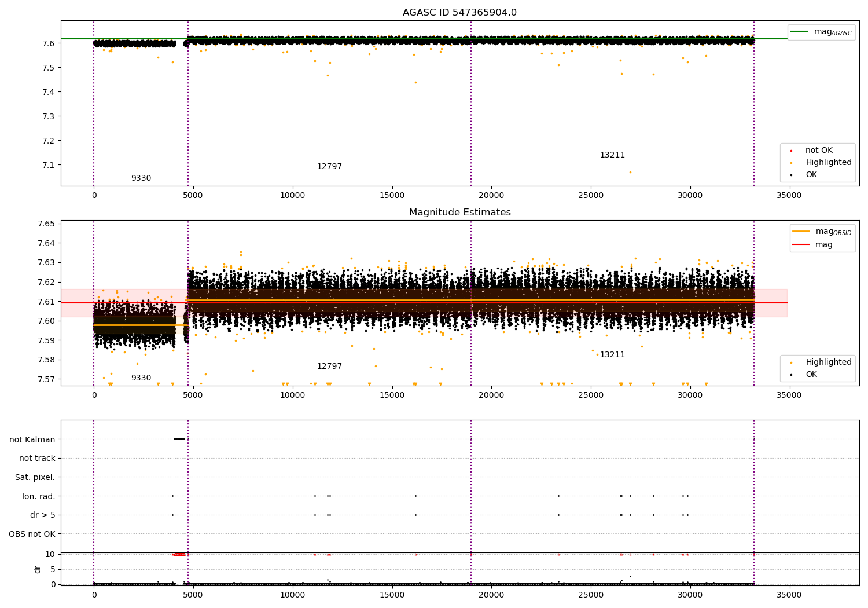Click observation label "12797" in the top plot

[329, 167]
